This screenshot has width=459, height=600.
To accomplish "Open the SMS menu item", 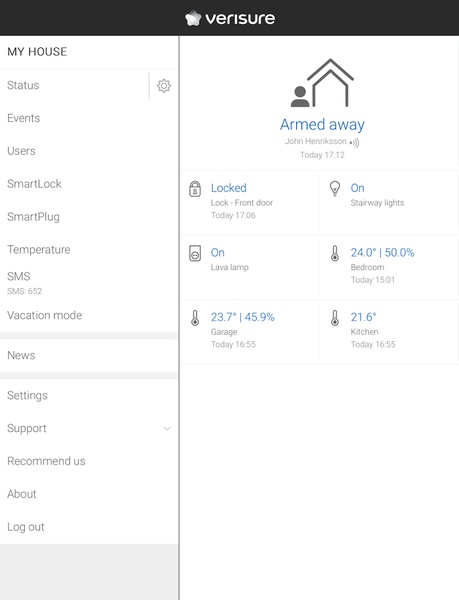I will [x=89, y=282].
